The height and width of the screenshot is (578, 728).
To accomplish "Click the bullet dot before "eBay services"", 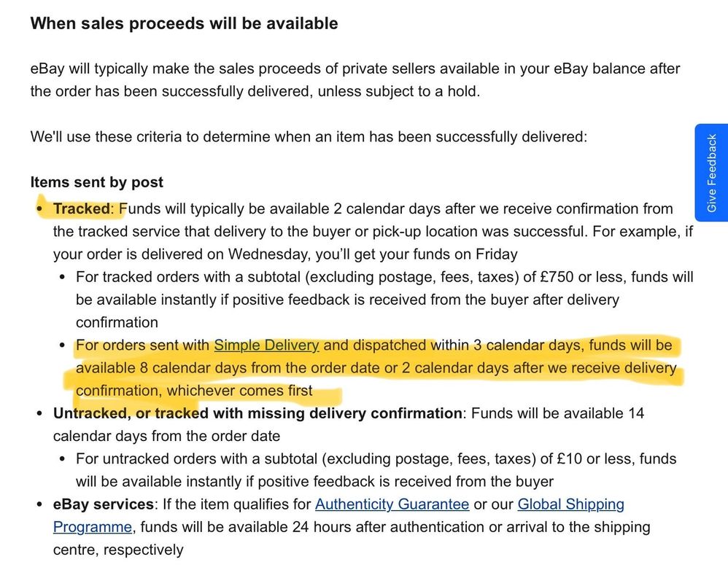I will point(39,504).
